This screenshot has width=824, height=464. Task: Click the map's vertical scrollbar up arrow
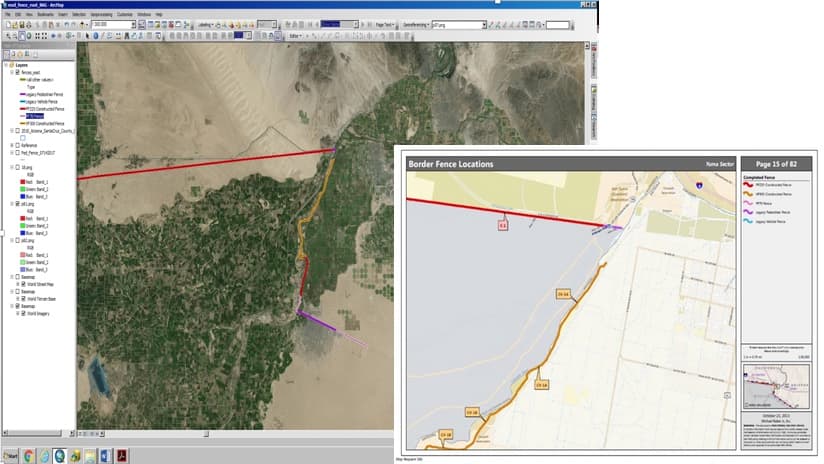point(587,46)
